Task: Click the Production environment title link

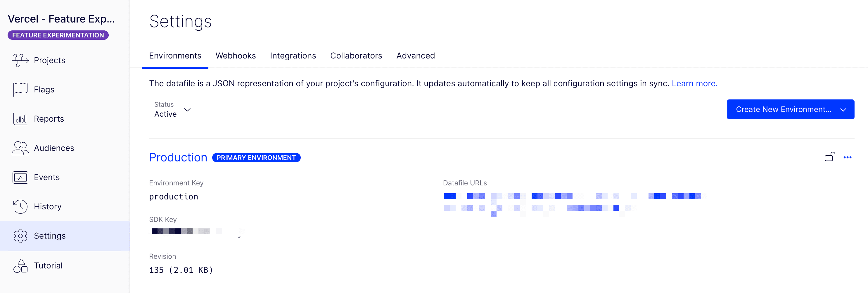Action: (x=178, y=157)
